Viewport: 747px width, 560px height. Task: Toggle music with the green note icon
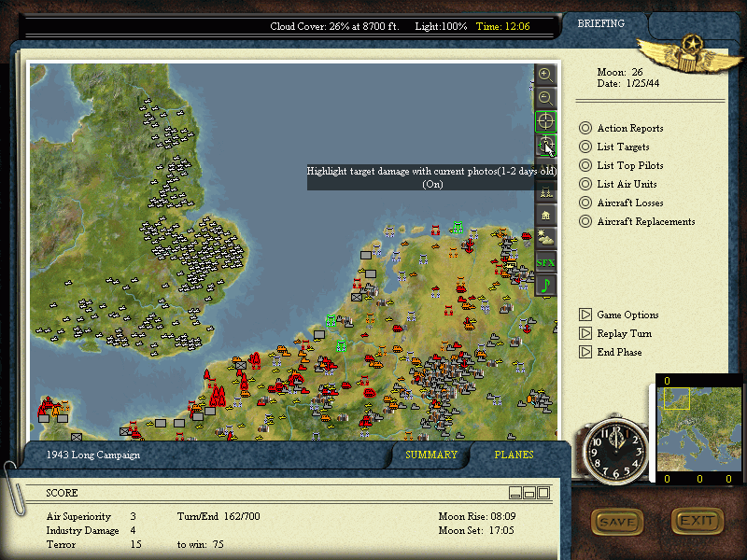pos(545,286)
